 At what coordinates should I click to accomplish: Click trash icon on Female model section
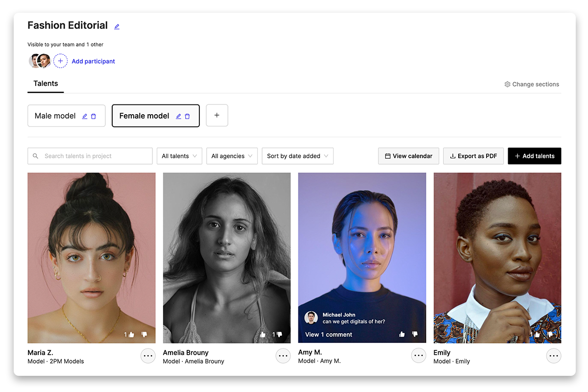(x=187, y=116)
